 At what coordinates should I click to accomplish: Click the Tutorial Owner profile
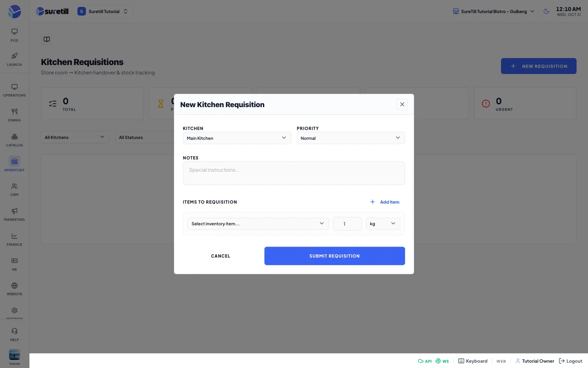coord(535,361)
